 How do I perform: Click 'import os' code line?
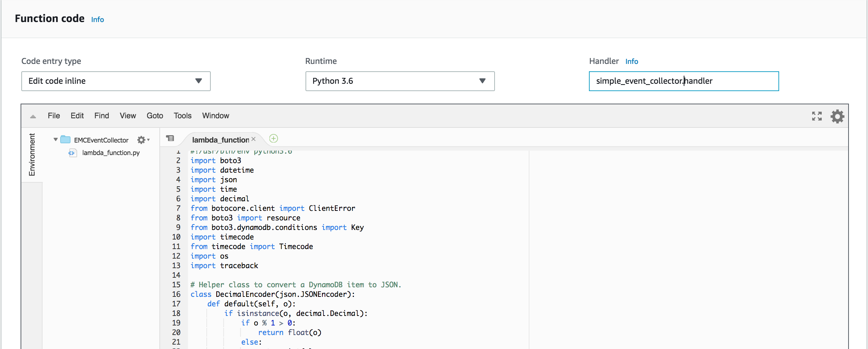click(209, 256)
